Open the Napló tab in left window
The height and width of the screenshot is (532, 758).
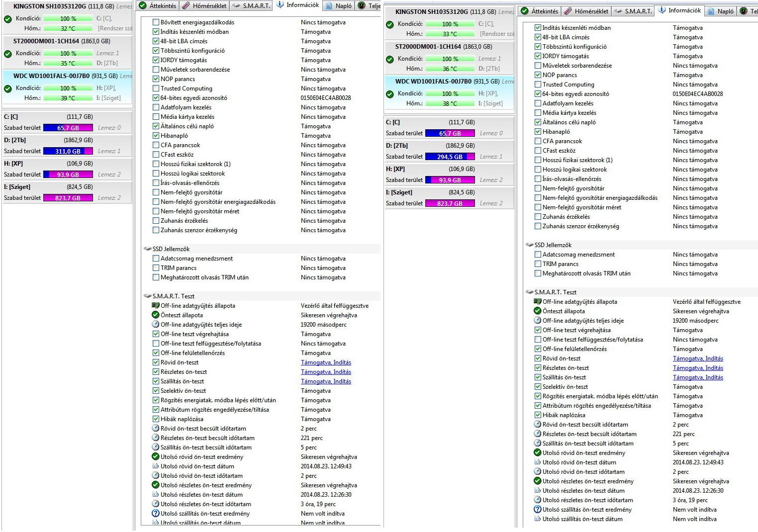(339, 6)
